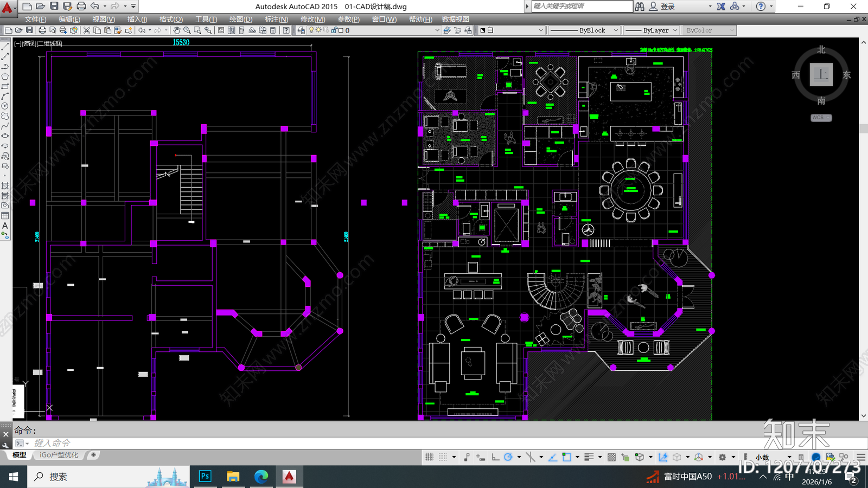
Task: Open the workspace switching gear icon
Action: coord(722,457)
